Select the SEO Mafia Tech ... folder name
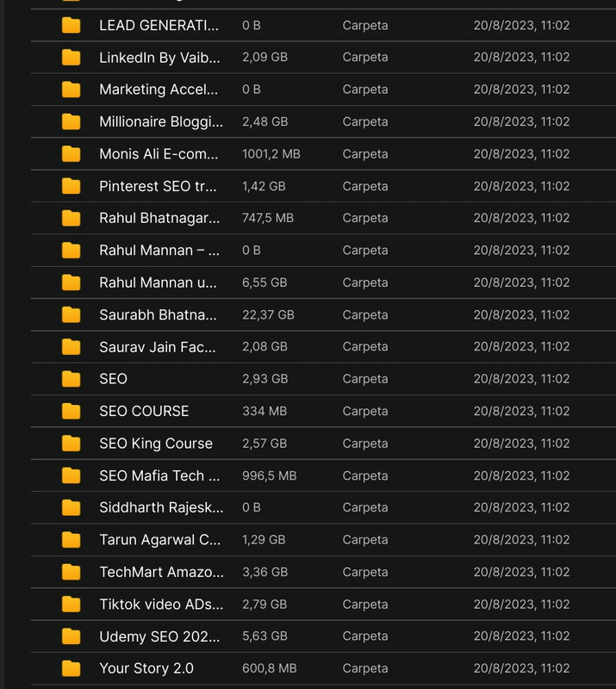 point(159,475)
